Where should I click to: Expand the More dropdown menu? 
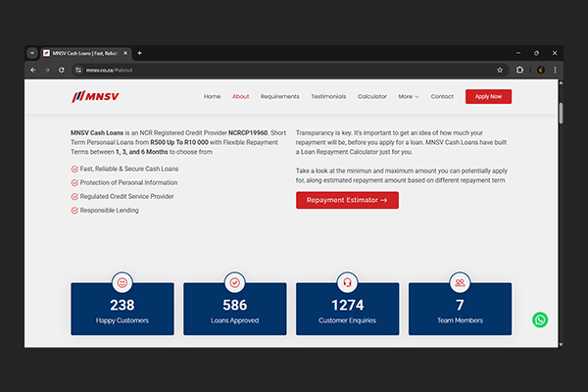point(409,96)
